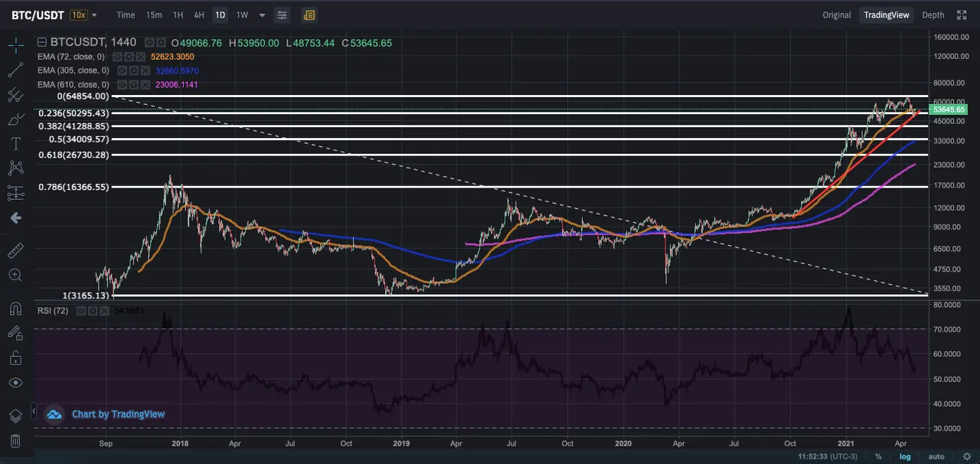Collapse the left drawing toolbar arrow
Image resolution: width=980 pixels, height=464 pixels.
[34, 412]
